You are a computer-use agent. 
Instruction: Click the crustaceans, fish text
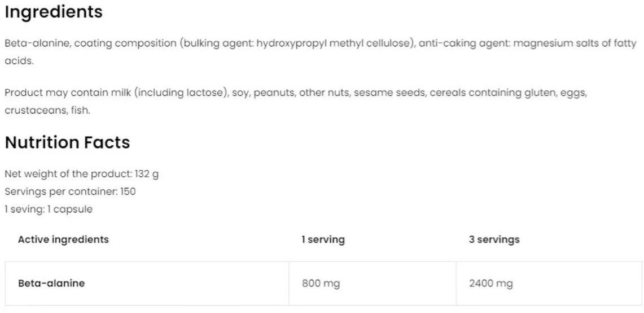point(47,111)
